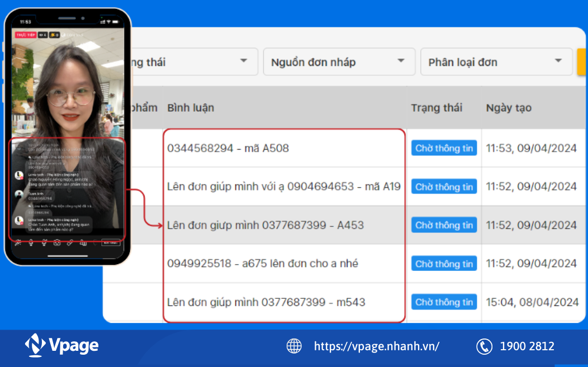Viewport: 588px width, 367px height.
Task: Click Chờ thông tin for mã A19 row
Action: point(444,187)
